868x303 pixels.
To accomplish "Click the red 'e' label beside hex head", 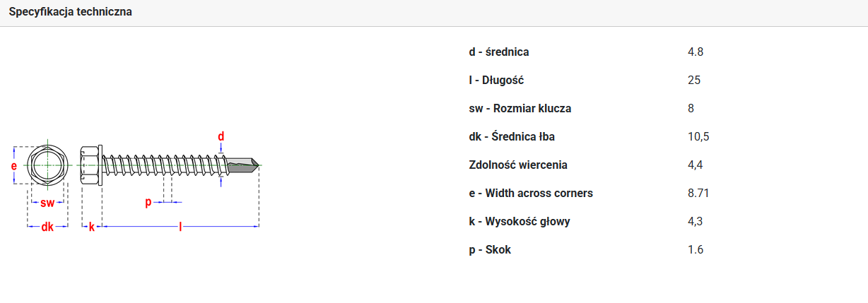I will pos(13,166).
